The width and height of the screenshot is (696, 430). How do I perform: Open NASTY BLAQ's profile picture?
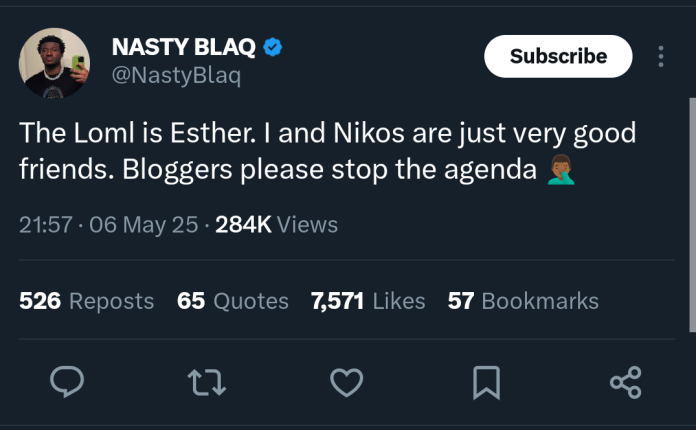[x=54, y=63]
